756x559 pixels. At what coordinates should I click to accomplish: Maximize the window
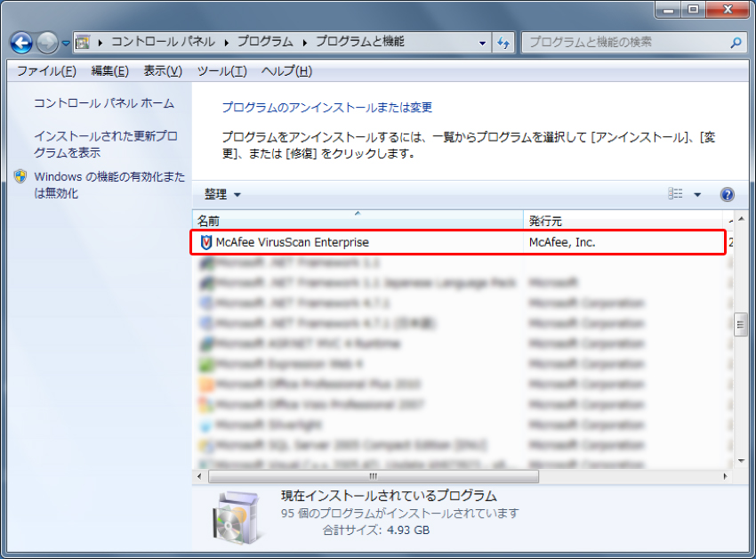pyautogui.click(x=694, y=10)
